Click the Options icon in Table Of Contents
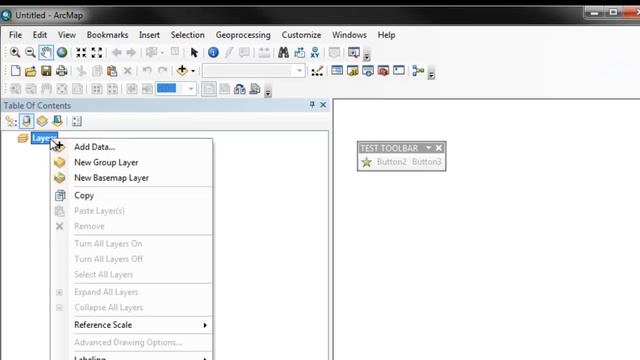This screenshot has height=360, width=640. point(77,121)
